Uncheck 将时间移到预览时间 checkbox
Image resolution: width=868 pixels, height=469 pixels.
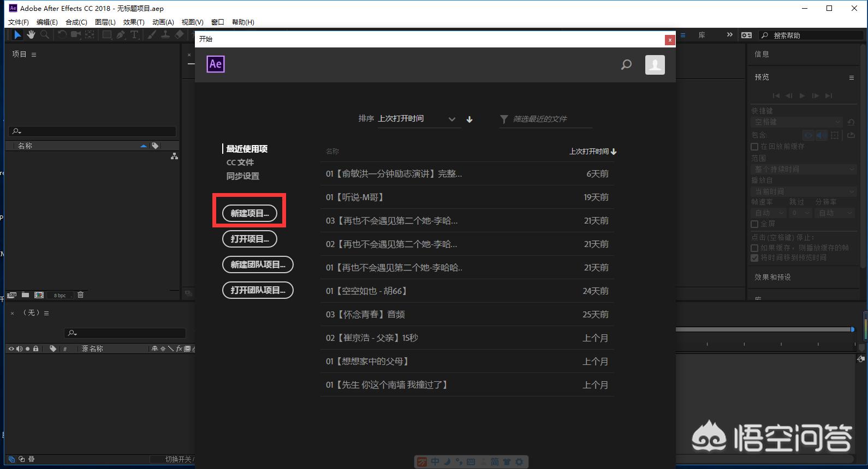tap(754, 258)
